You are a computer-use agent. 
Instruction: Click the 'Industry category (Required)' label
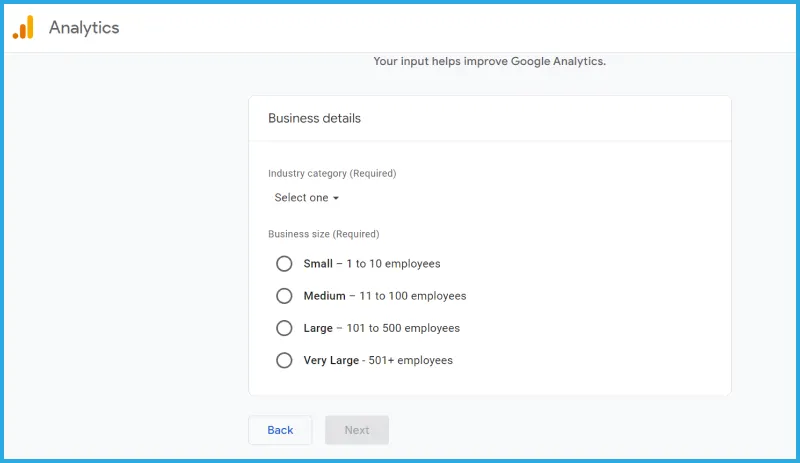(x=332, y=173)
